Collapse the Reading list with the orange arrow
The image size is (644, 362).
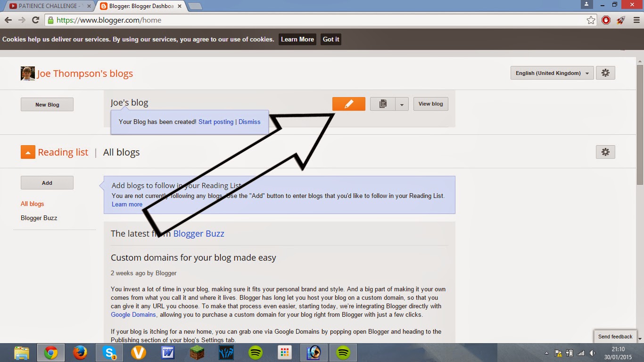(28, 152)
